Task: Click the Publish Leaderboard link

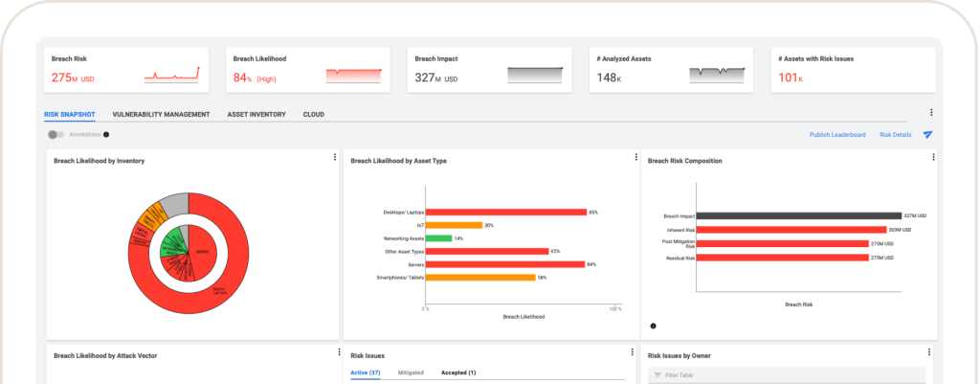Action: 837,135
